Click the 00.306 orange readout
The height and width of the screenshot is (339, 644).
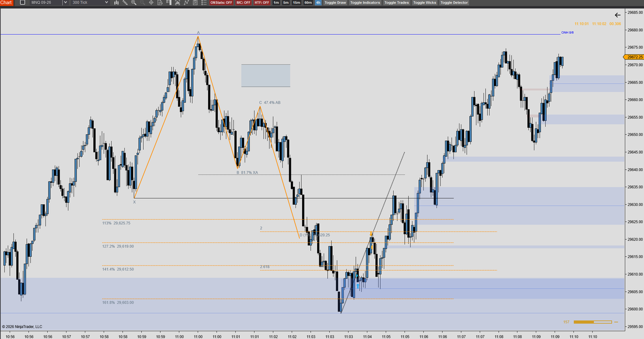(x=616, y=24)
